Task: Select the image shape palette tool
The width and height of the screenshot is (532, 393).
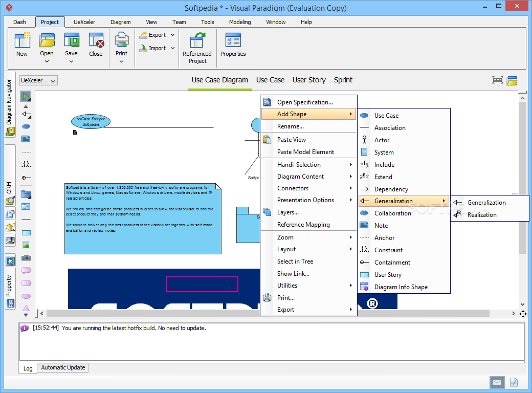Action: (x=26, y=245)
